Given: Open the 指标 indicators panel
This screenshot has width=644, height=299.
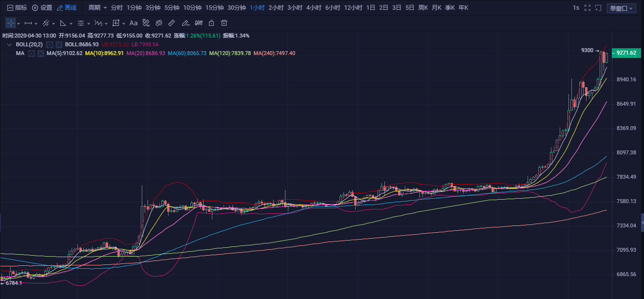Looking at the screenshot, I should pos(17,8).
